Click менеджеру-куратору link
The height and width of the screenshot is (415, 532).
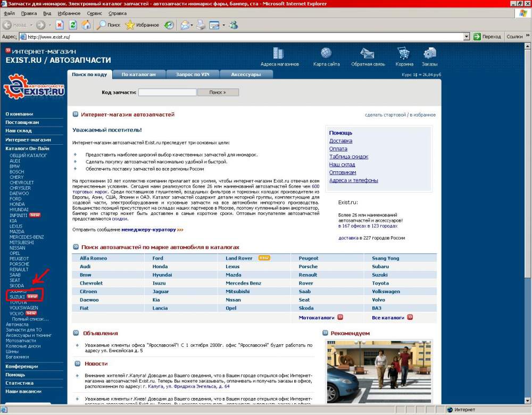pos(148,230)
